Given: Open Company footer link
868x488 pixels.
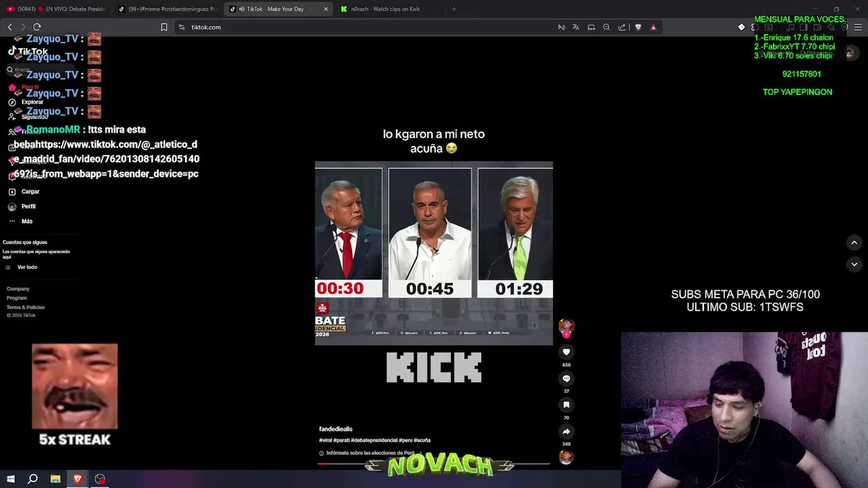Looking at the screenshot, I should 18,289.
